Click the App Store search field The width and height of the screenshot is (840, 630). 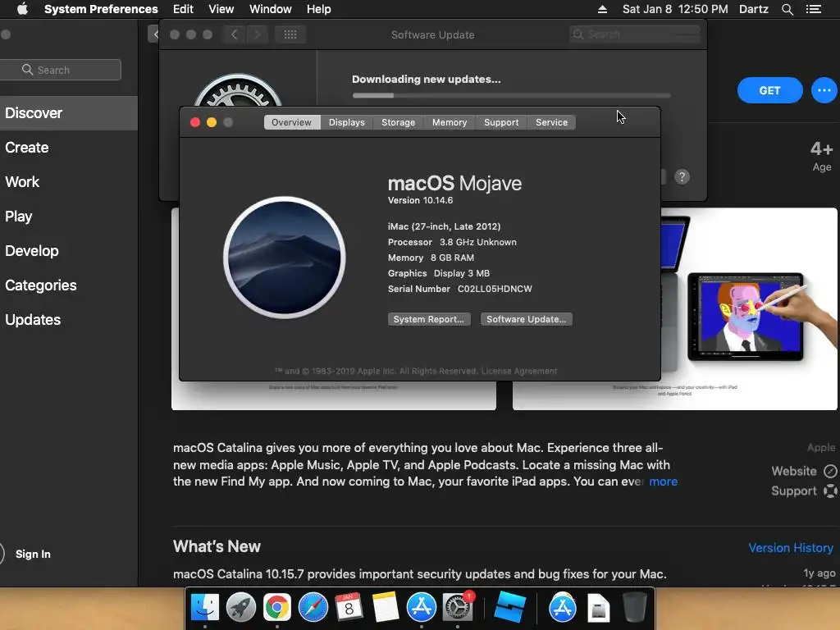(61, 70)
